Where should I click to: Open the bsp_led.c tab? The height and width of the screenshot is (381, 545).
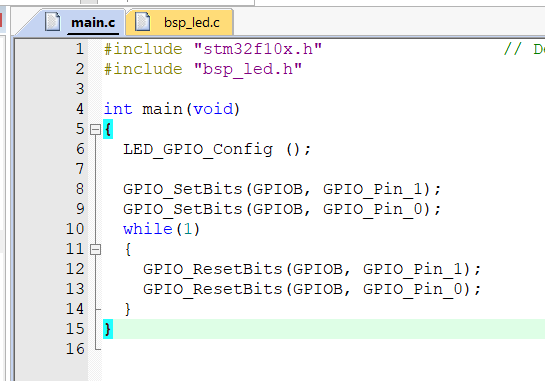(x=179, y=23)
